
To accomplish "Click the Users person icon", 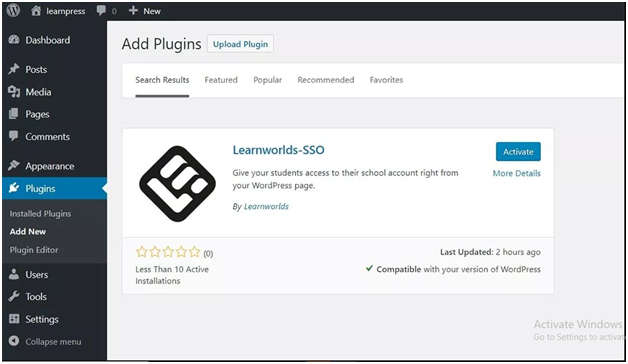I will (x=14, y=274).
